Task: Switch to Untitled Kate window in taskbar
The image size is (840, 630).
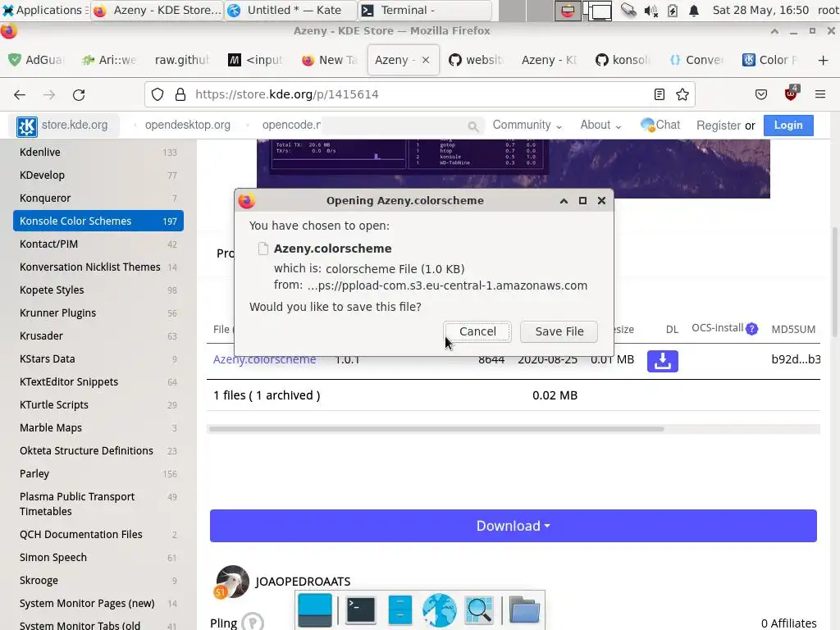Action: point(291,10)
